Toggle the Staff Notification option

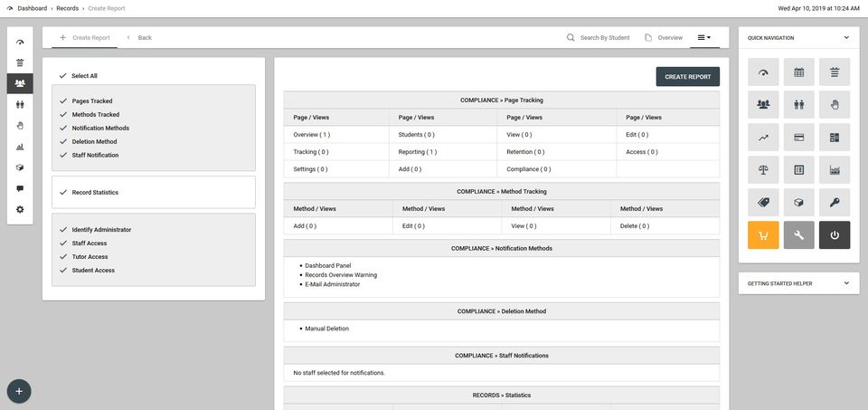89,155
